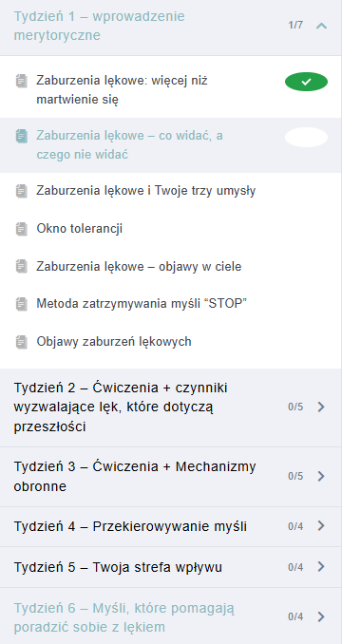The width and height of the screenshot is (342, 644).
Task: Mark 'co widać, a czego nie widać' as complete
Action: pos(306,137)
